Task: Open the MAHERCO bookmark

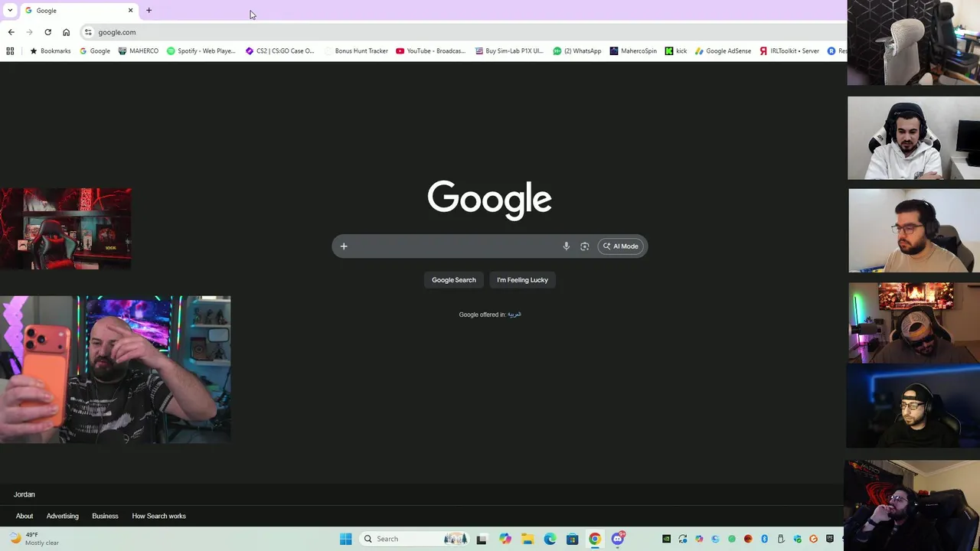Action: pyautogui.click(x=139, y=51)
